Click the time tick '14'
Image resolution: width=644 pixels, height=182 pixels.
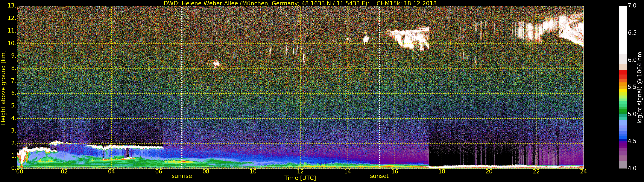click(348, 172)
